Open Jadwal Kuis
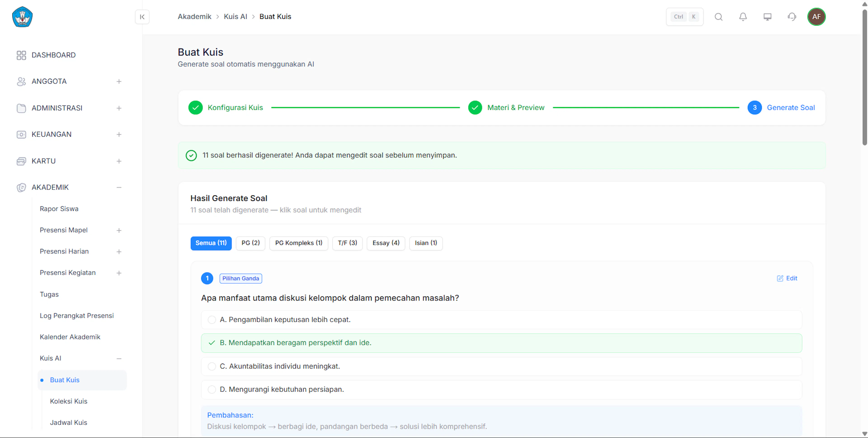The image size is (868, 438). (68, 422)
